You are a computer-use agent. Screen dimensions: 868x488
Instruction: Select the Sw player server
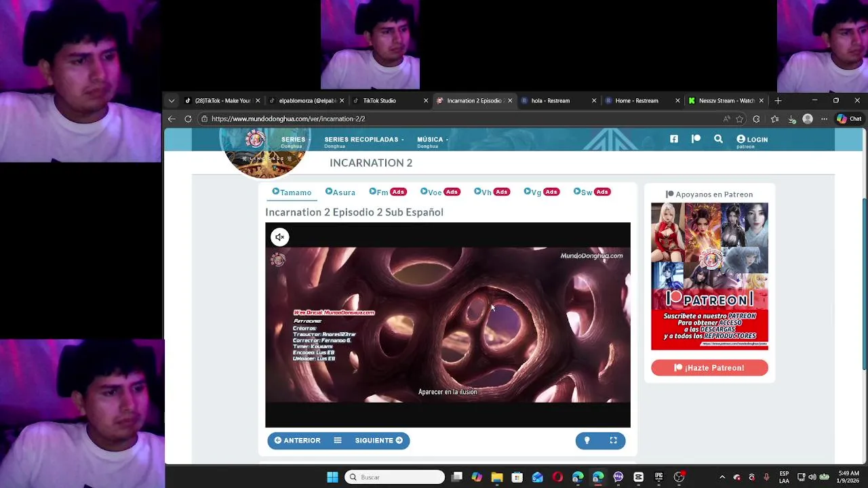592,192
